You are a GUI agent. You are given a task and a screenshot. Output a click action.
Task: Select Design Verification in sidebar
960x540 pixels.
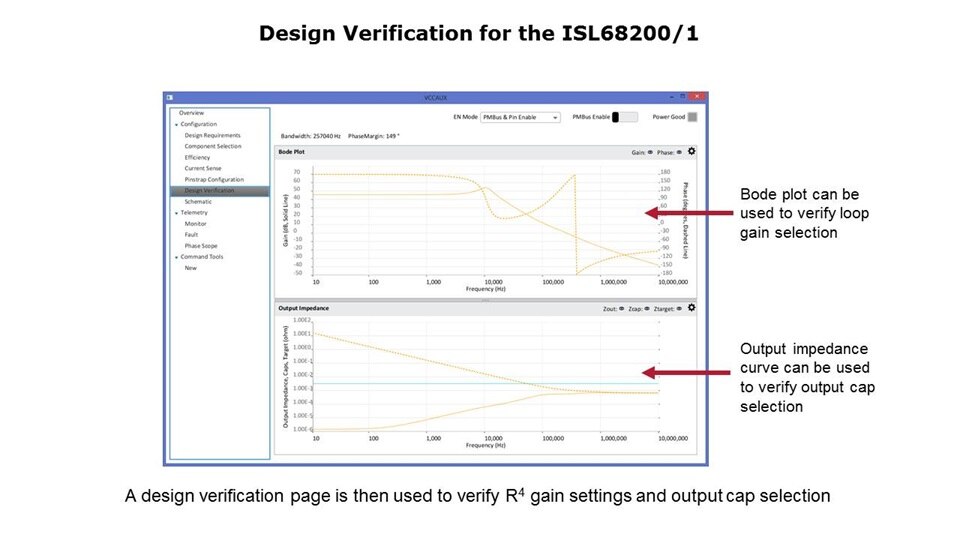click(220, 191)
